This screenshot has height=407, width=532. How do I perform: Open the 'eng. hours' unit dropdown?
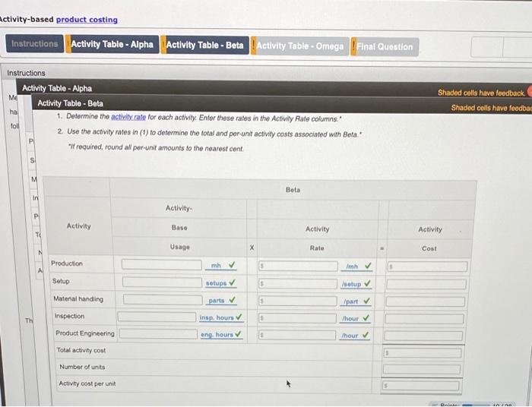click(217, 334)
